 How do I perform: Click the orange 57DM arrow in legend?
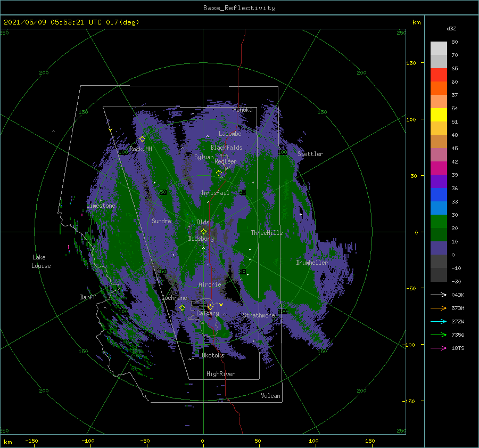click(439, 308)
